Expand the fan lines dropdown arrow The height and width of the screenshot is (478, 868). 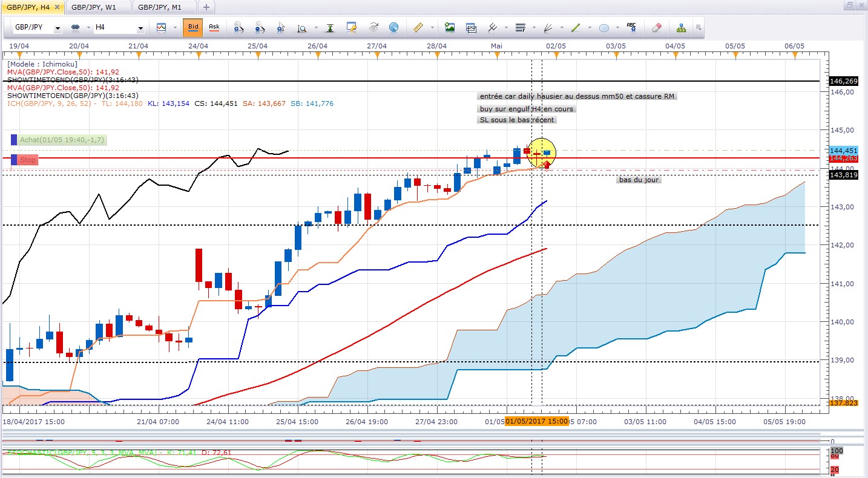point(562,28)
